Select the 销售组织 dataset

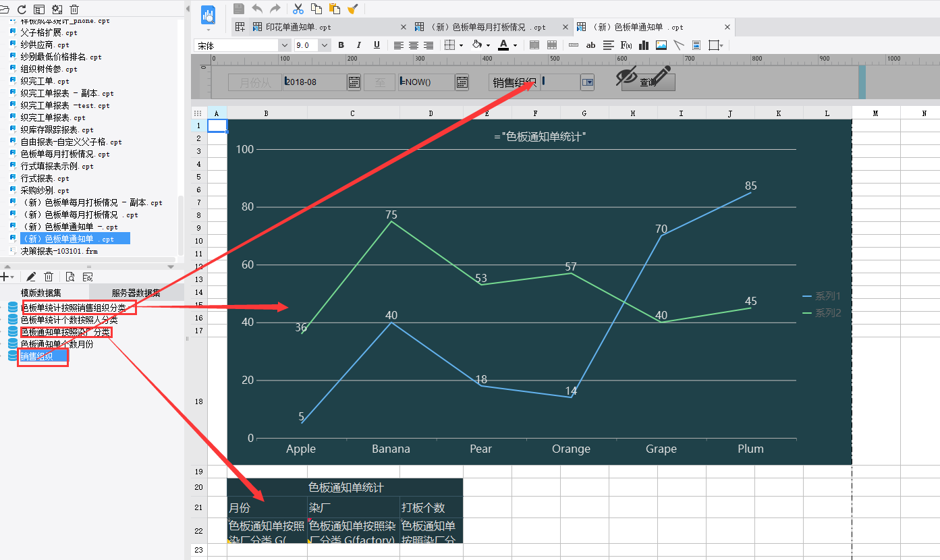point(44,356)
